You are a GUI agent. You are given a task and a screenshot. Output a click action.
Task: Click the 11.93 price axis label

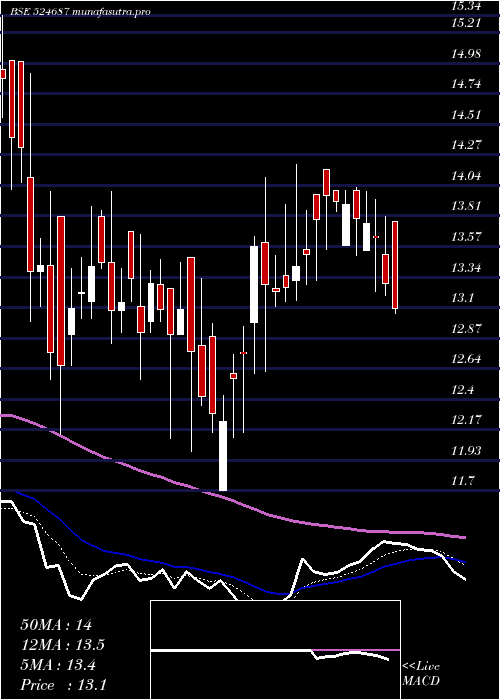click(x=466, y=450)
